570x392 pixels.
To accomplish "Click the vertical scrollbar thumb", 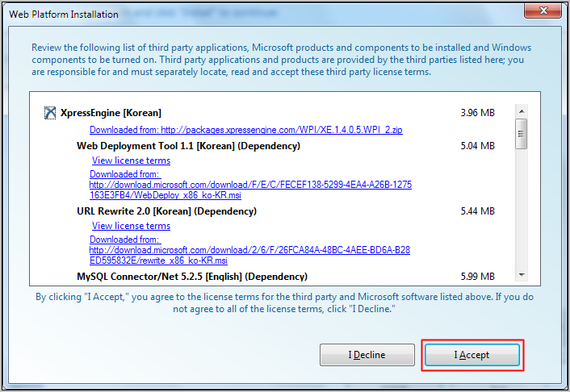I will (522, 134).
